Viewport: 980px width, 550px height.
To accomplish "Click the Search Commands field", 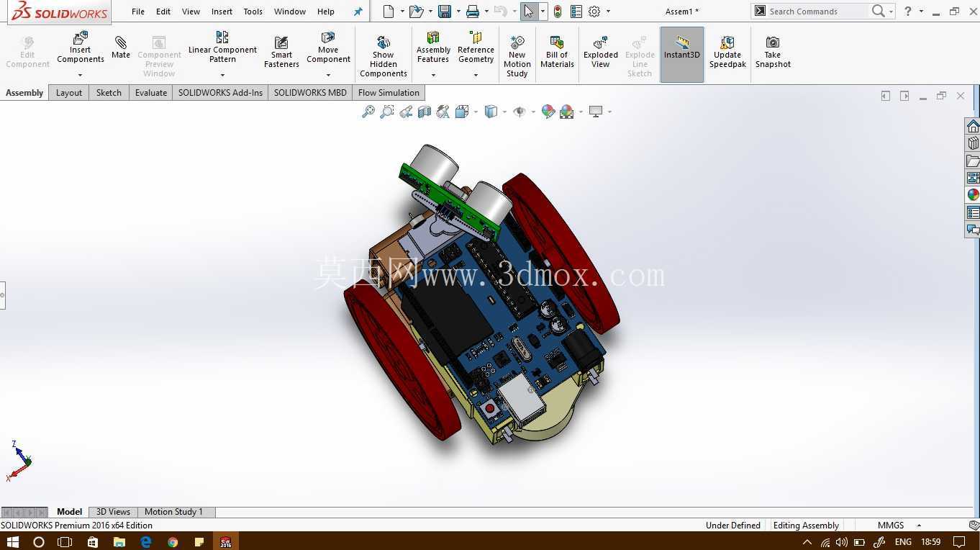I will (817, 11).
